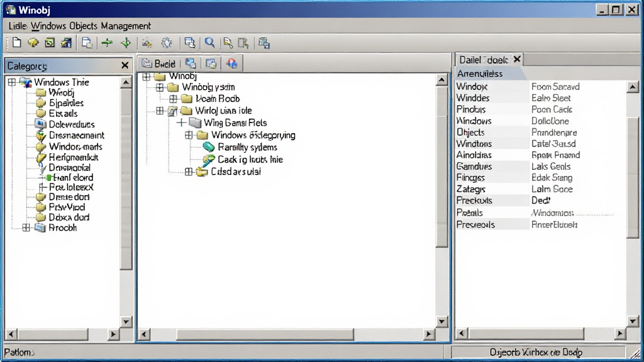Click the blue cascade icon right of Bacld

tap(191, 63)
